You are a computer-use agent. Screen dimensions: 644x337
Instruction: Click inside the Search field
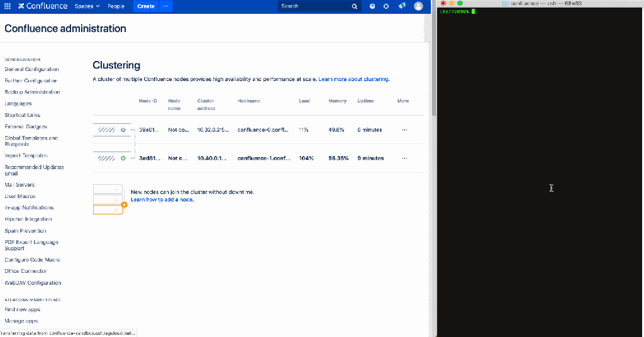tap(314, 6)
